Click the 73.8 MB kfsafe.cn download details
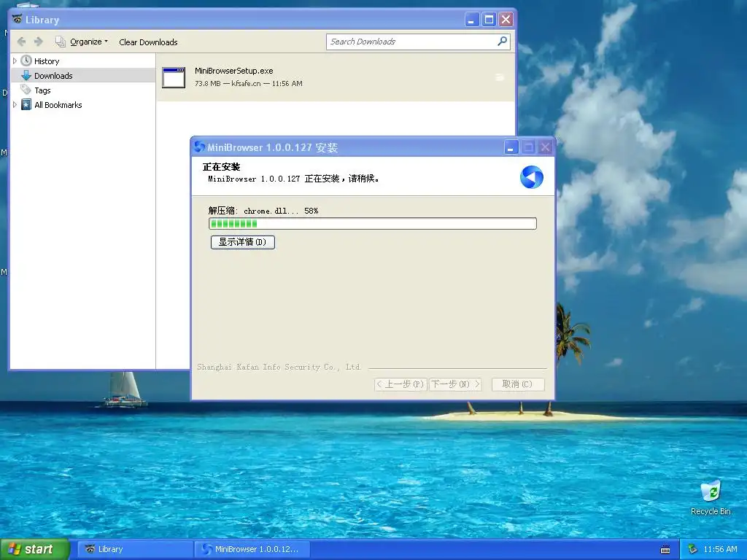Image resolution: width=747 pixels, height=560 pixels. (x=248, y=83)
